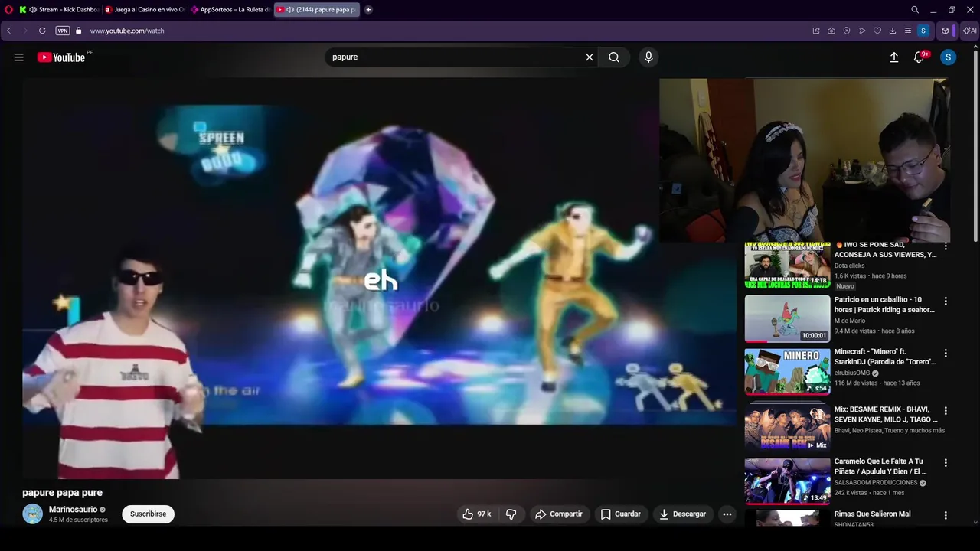Image resolution: width=980 pixels, height=551 pixels.
Task: Open the Mix BESAME REMIX playlist thumbnail
Action: [787, 427]
